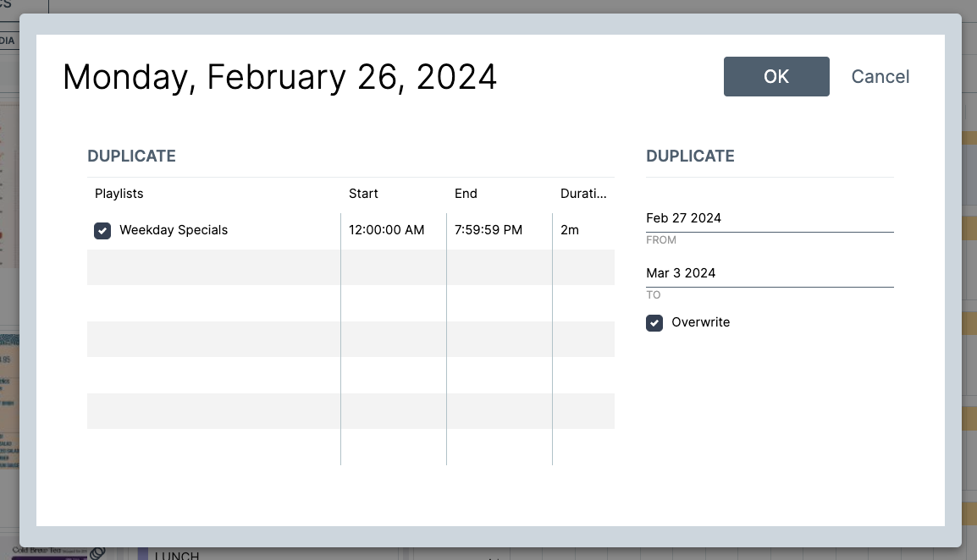The width and height of the screenshot is (977, 560).
Task: Click the link icon beside Cold Brew Tea
Action: click(x=97, y=553)
